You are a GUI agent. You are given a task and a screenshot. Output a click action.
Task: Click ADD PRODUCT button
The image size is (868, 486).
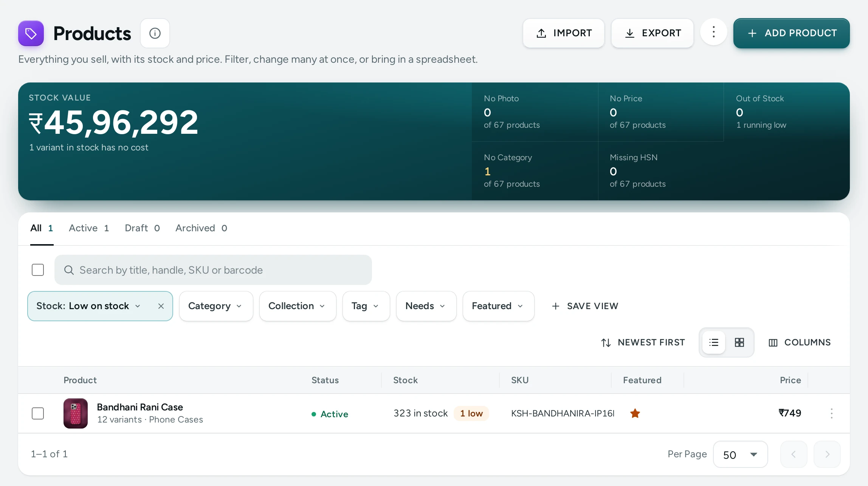(792, 33)
